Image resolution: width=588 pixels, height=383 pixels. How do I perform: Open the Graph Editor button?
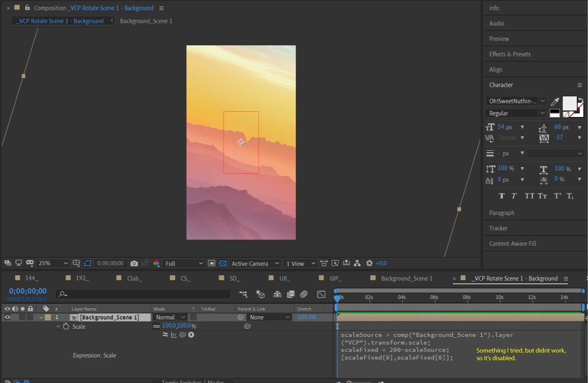[321, 294]
